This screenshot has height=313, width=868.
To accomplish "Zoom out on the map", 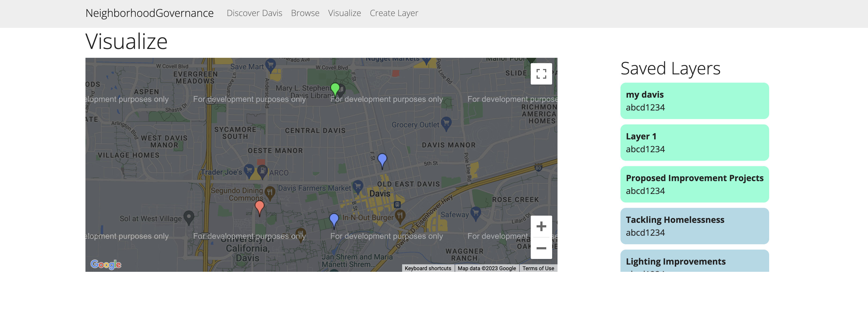I will click(x=541, y=248).
